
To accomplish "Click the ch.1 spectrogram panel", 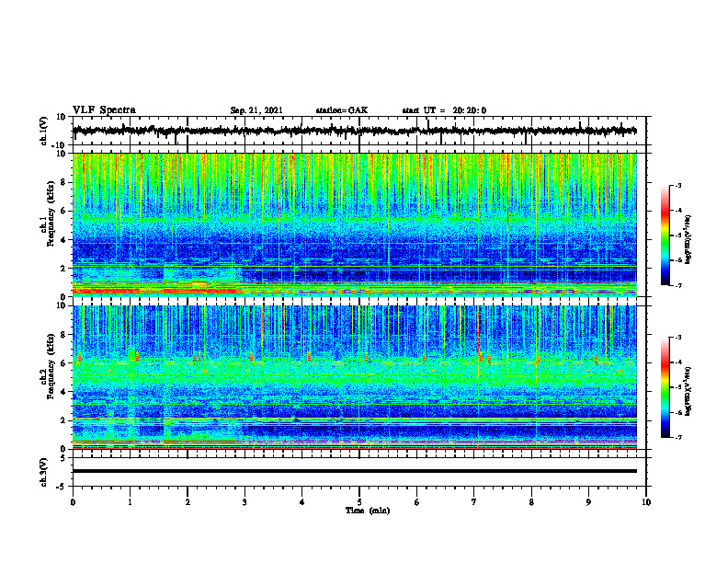I will (x=355, y=224).
